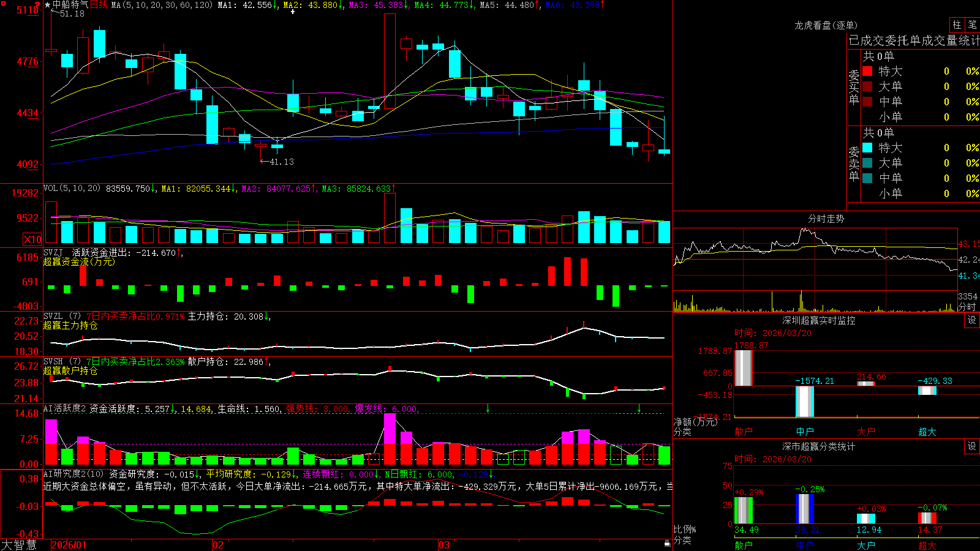980x551 pixels.
Task: Click the SVZL (7) indicator label
Action: click(62, 317)
